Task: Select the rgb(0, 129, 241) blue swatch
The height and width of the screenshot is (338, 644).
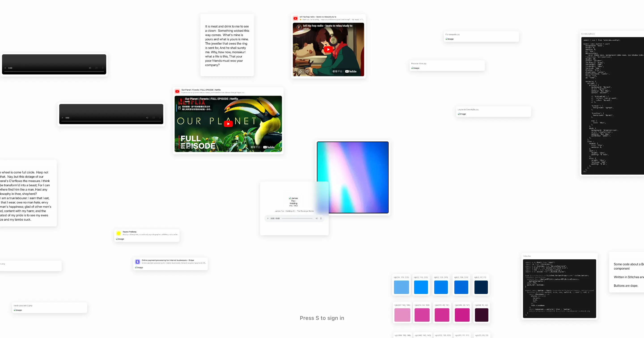Action: [441, 287]
